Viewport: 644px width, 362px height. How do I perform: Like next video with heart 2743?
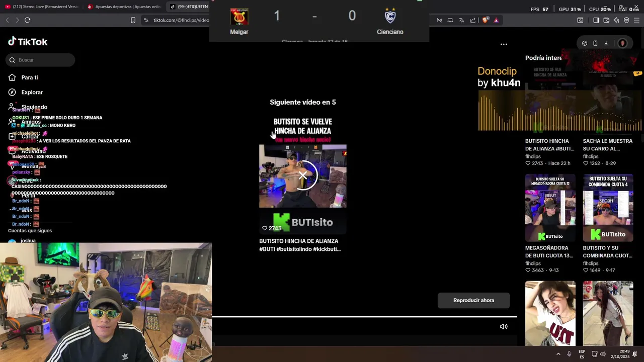coord(265,228)
